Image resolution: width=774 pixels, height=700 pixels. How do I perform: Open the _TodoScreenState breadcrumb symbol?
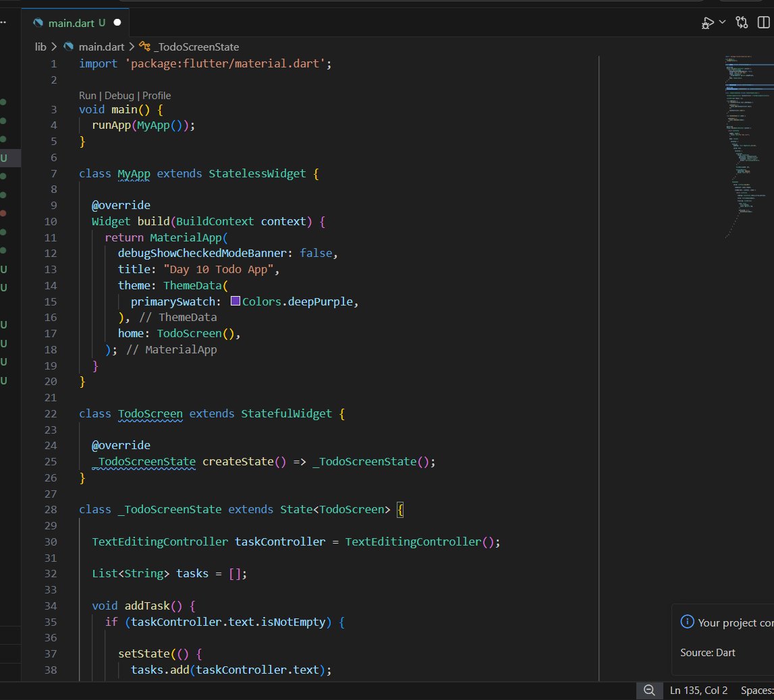(x=196, y=47)
